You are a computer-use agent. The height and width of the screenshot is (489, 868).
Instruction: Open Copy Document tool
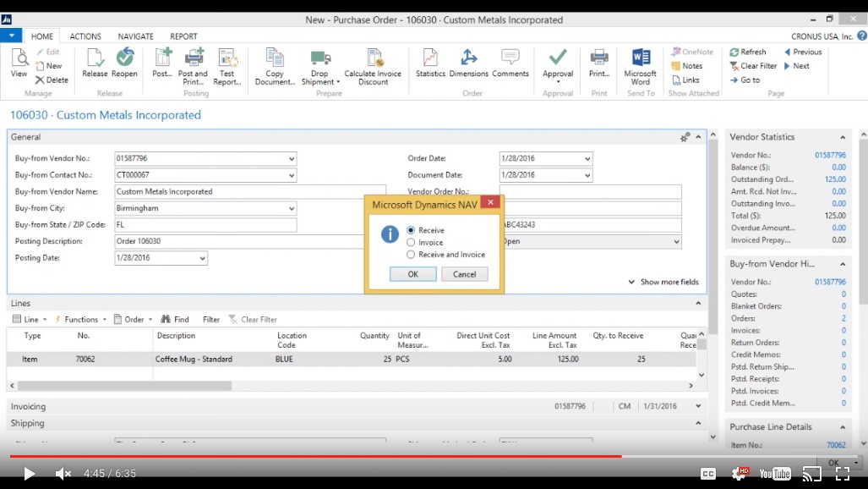click(x=275, y=67)
